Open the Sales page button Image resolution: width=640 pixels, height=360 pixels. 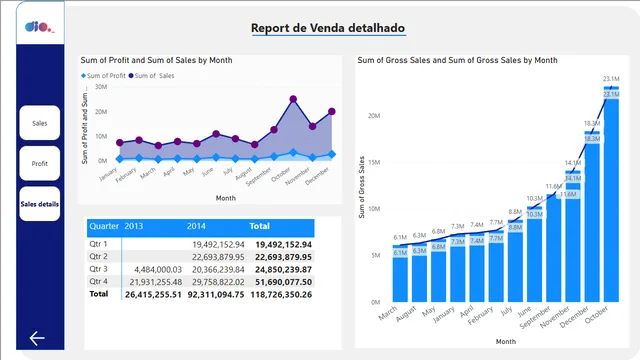point(40,123)
